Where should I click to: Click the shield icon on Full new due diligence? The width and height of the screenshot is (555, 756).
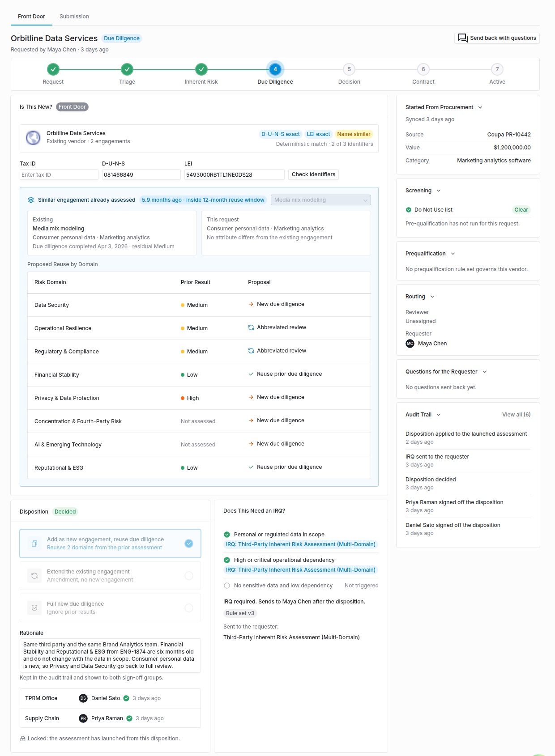click(34, 608)
